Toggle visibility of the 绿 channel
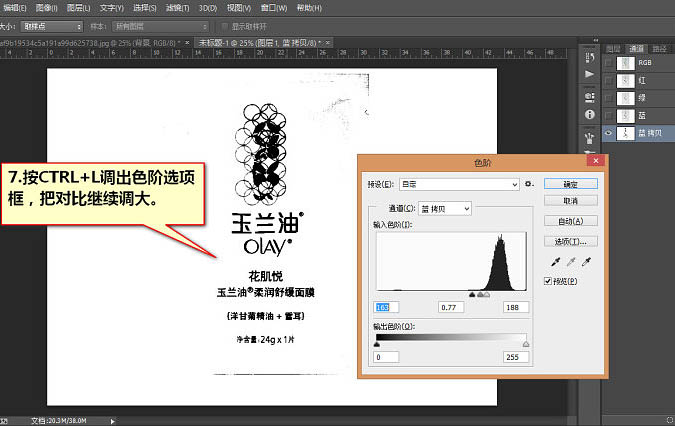The image size is (675, 426). pyautogui.click(x=608, y=98)
